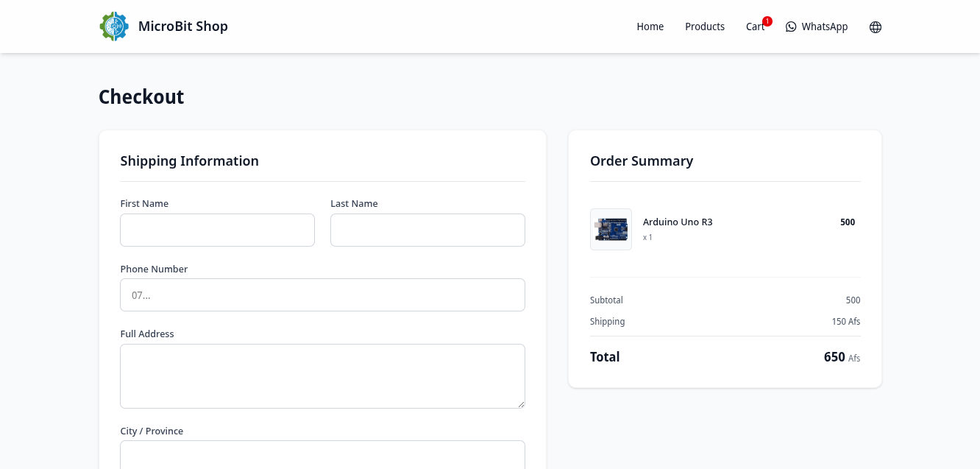Click the First Name label

click(144, 204)
